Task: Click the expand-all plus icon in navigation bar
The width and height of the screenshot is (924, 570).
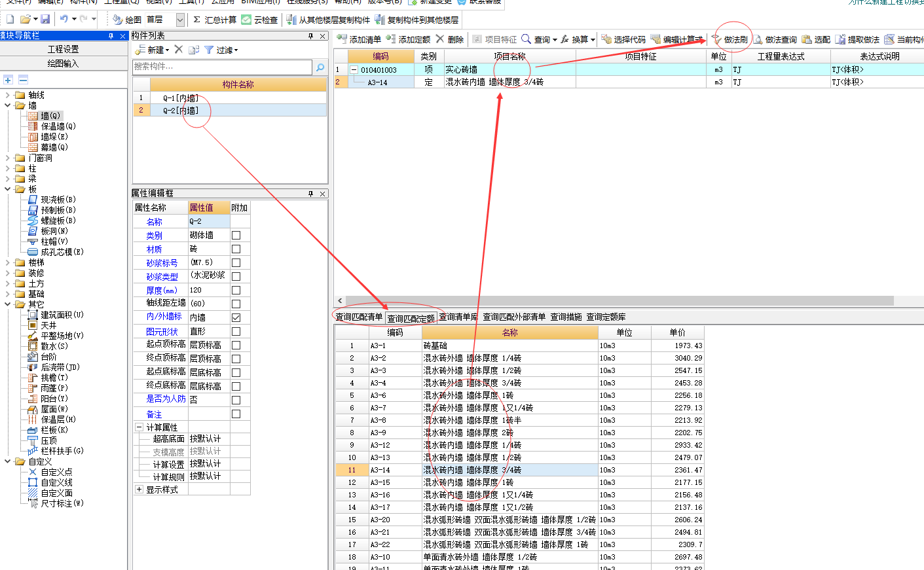Action: click(8, 79)
